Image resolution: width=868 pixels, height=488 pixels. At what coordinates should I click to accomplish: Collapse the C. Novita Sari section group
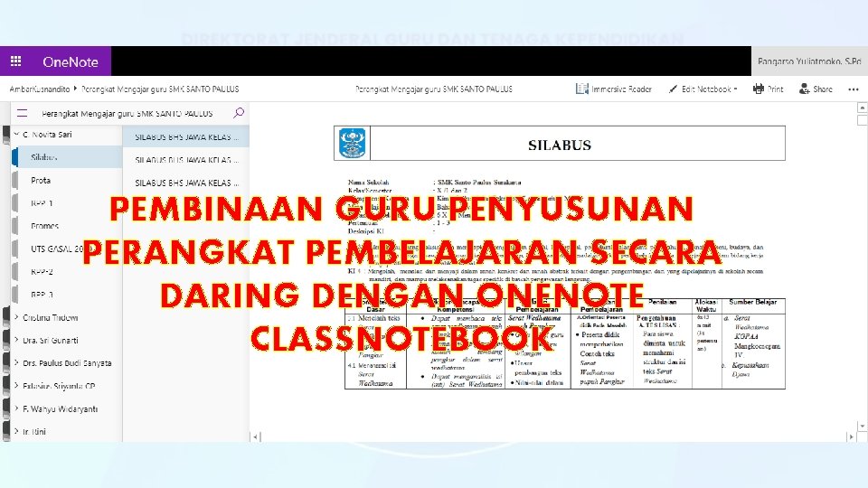click(x=16, y=135)
